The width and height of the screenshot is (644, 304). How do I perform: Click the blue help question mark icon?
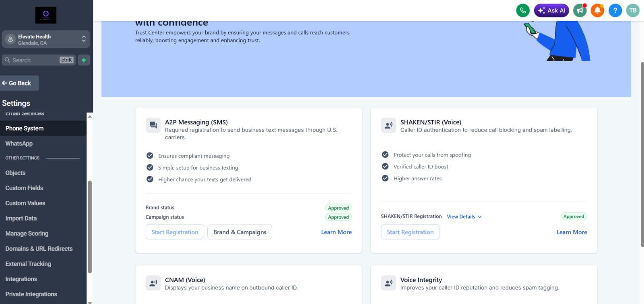click(x=615, y=10)
